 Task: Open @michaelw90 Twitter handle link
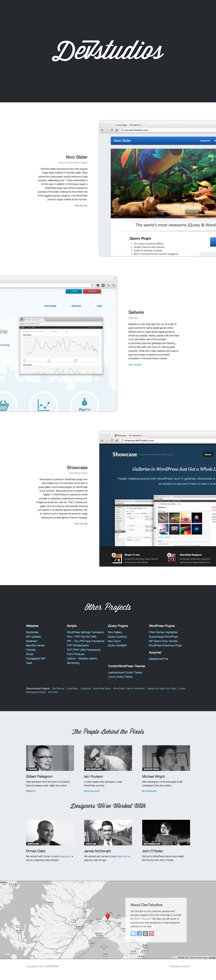[149, 791]
